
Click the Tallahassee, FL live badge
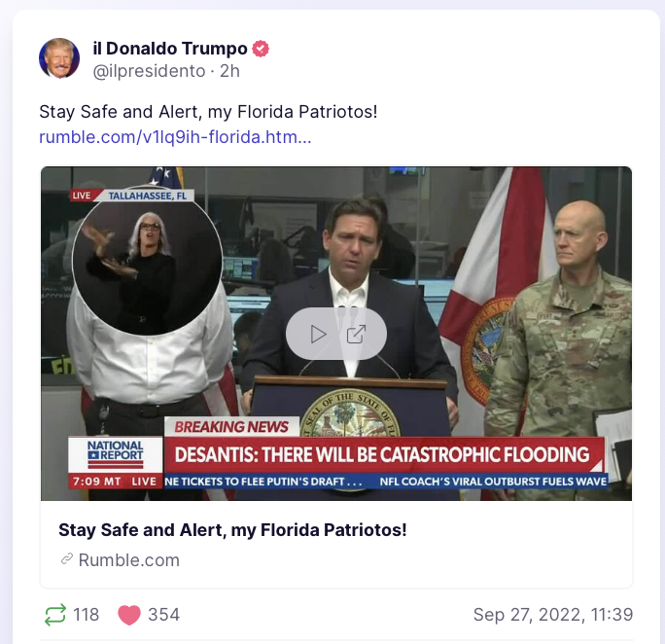pyautogui.click(x=132, y=196)
